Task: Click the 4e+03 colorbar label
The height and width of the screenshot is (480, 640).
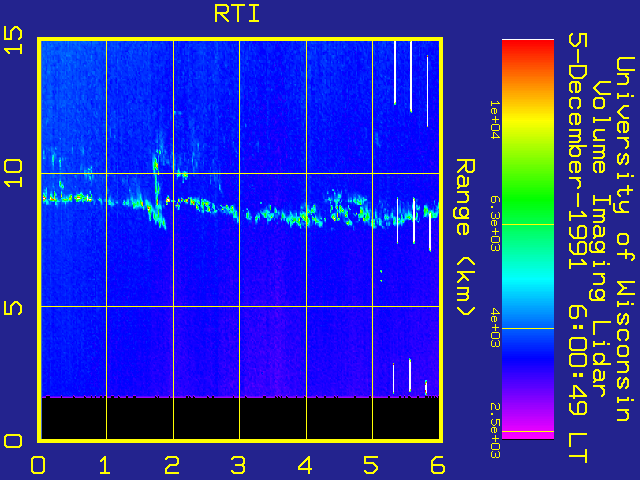Action: pos(495,328)
